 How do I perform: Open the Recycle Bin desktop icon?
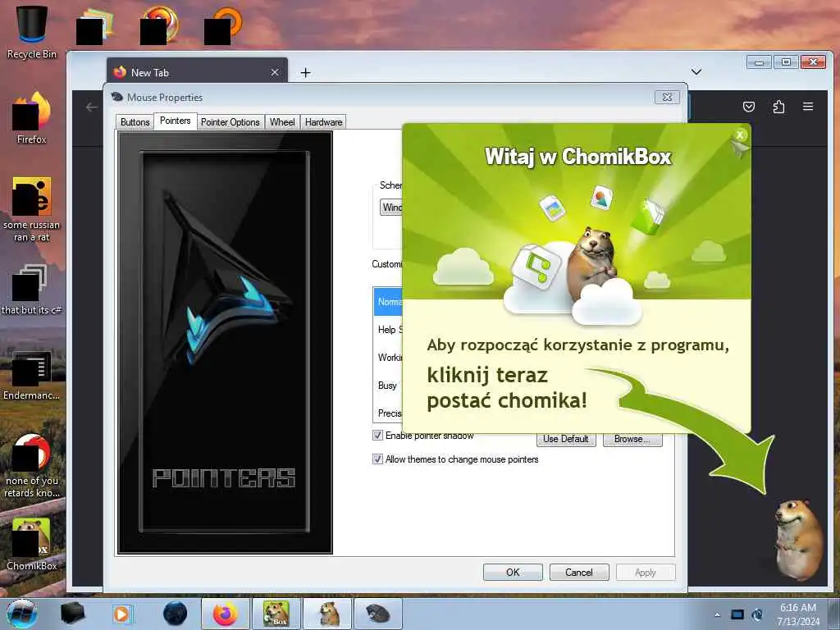[x=32, y=31]
